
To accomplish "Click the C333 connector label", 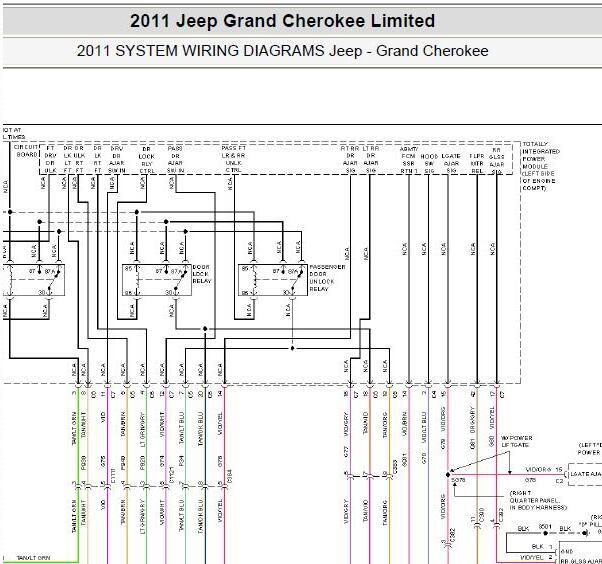I will (x=395, y=465).
